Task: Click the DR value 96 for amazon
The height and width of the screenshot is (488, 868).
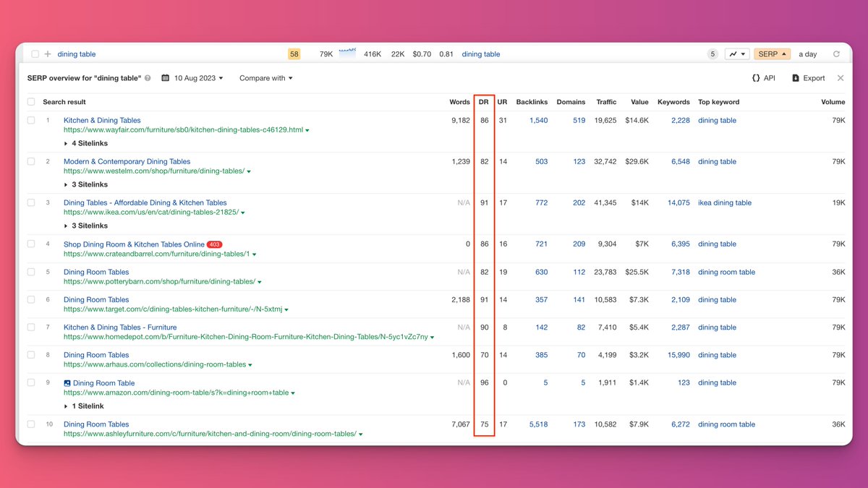Action: [485, 383]
